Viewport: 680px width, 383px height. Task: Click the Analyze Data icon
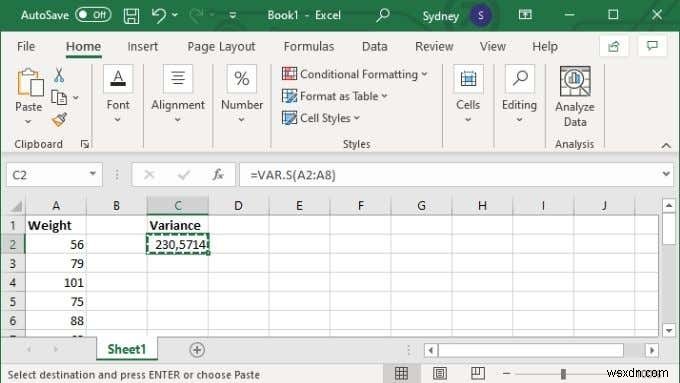pos(575,81)
